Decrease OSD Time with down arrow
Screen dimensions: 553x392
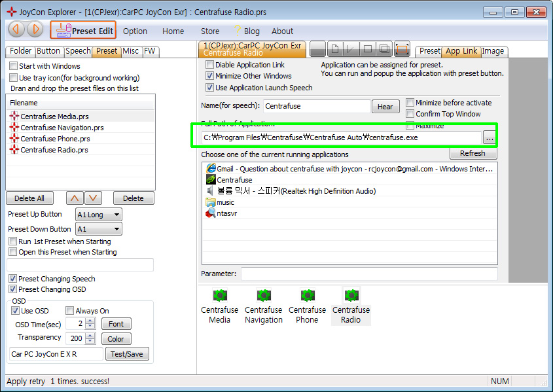pos(90,326)
